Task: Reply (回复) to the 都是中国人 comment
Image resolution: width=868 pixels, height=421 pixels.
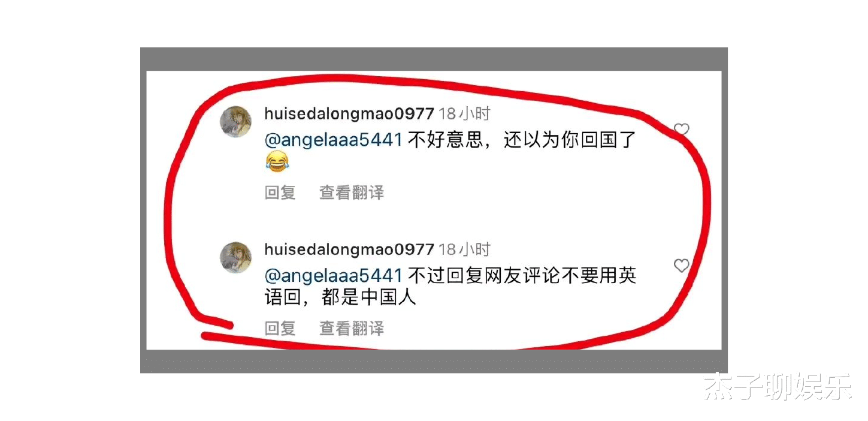Action: point(280,328)
